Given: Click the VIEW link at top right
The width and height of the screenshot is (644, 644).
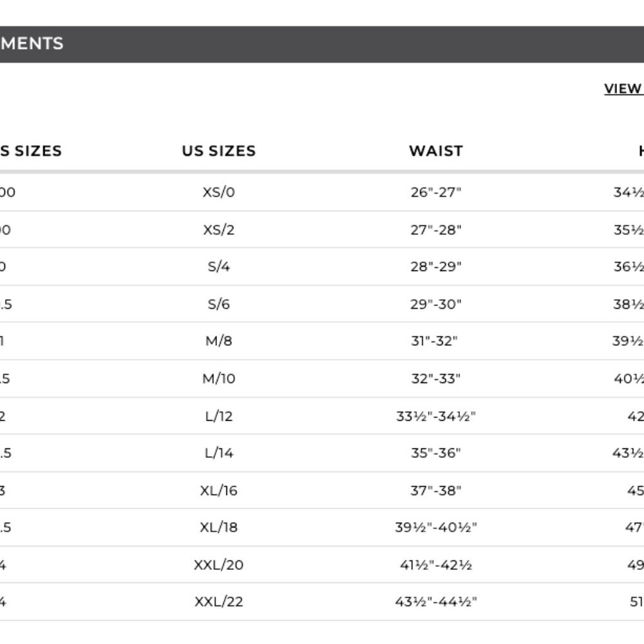Looking at the screenshot, I should 624,89.
